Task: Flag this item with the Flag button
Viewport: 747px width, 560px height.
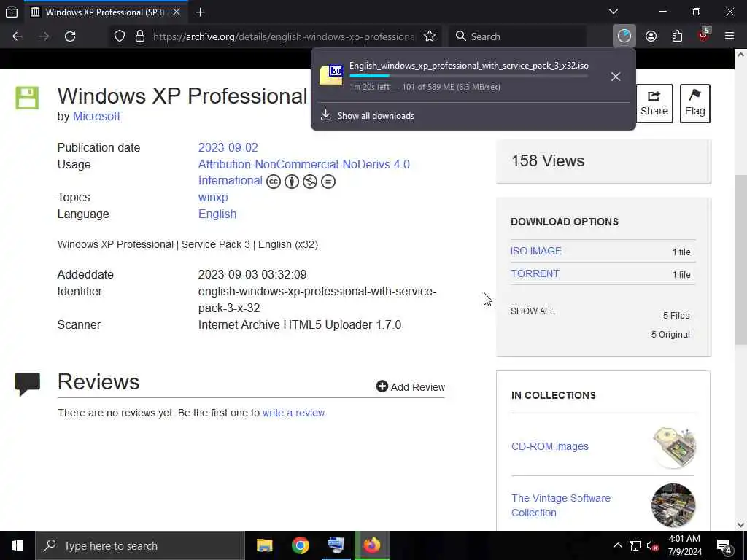Action: [695, 104]
